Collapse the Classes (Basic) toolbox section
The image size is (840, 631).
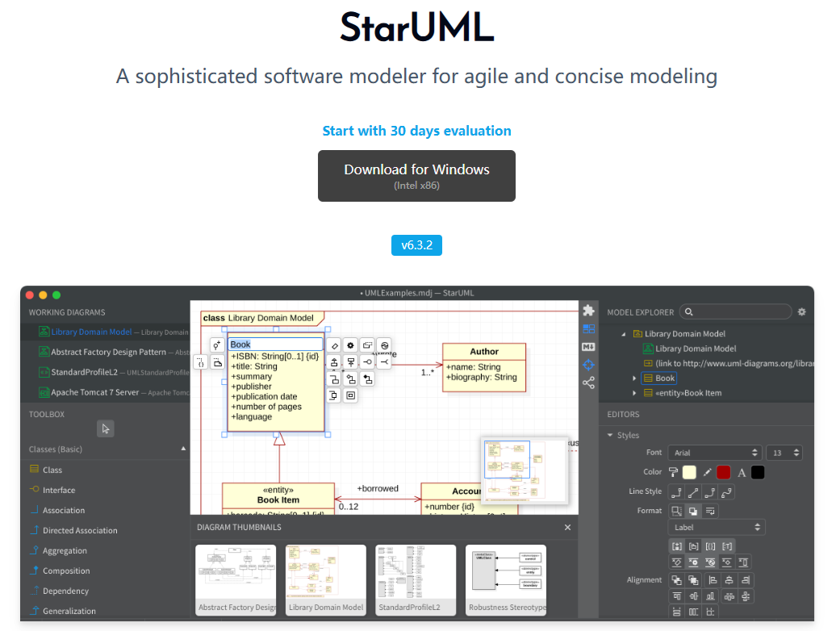pos(183,449)
